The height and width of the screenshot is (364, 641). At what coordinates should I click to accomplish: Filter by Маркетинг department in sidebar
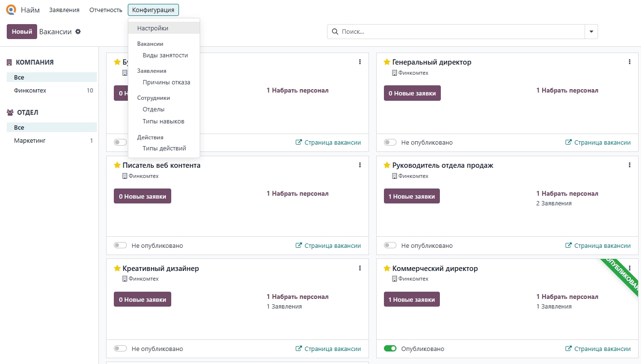point(30,141)
